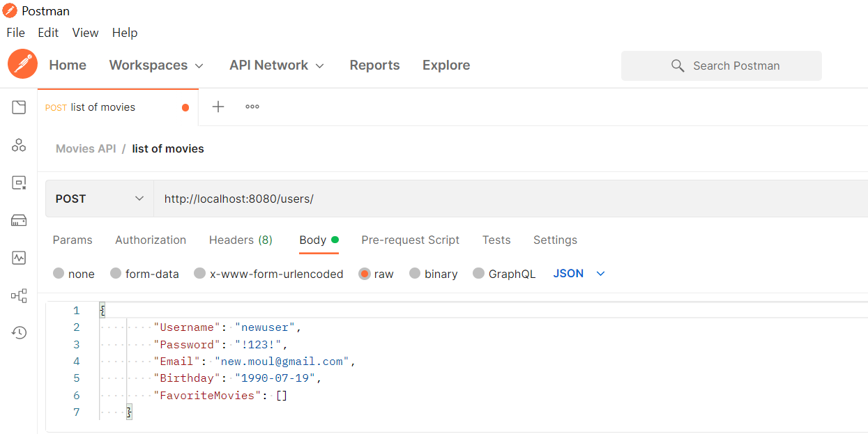Screen dimensions: 868x434
Task: Click the Postman logo icon
Action: (x=22, y=65)
